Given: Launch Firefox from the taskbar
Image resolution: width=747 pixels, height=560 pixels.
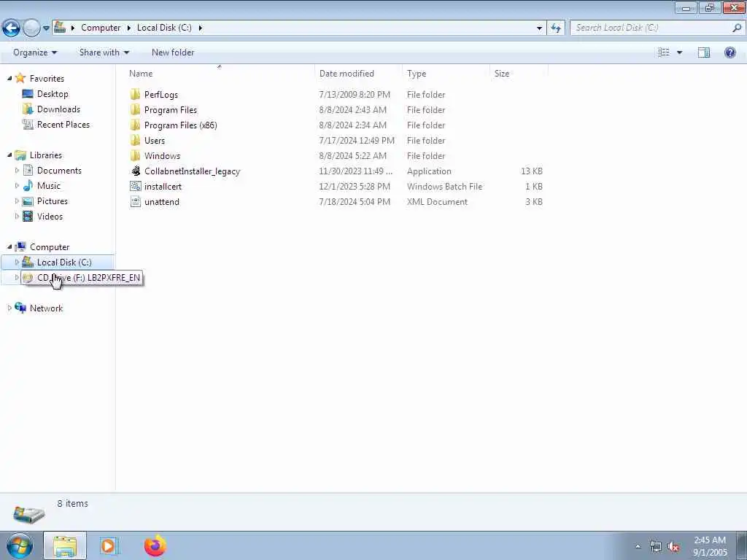Looking at the screenshot, I should tap(155, 545).
